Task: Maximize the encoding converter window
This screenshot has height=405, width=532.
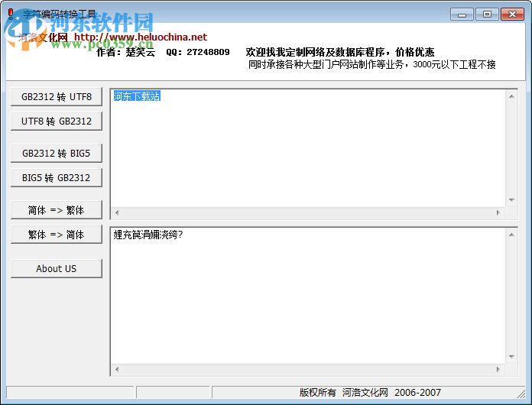Action: point(487,15)
